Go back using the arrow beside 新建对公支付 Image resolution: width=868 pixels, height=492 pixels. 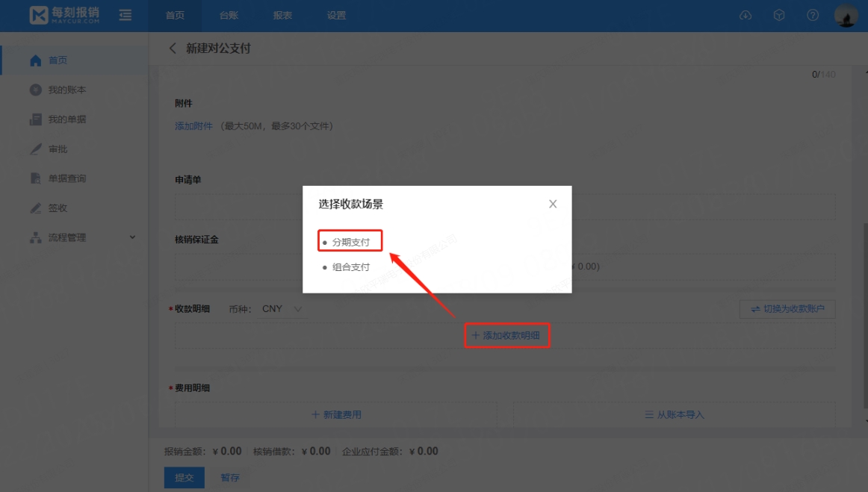(x=173, y=48)
